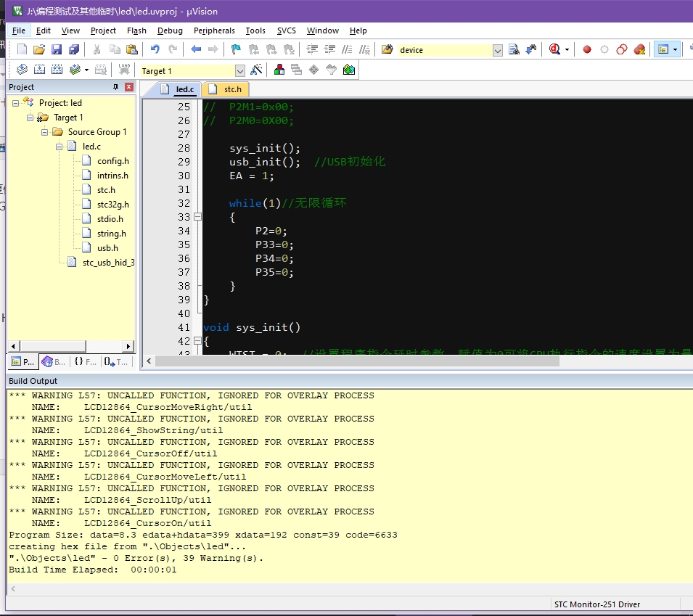Screen dimensions: 693x616
Task: Open the SVCS menu
Action: (x=287, y=30)
